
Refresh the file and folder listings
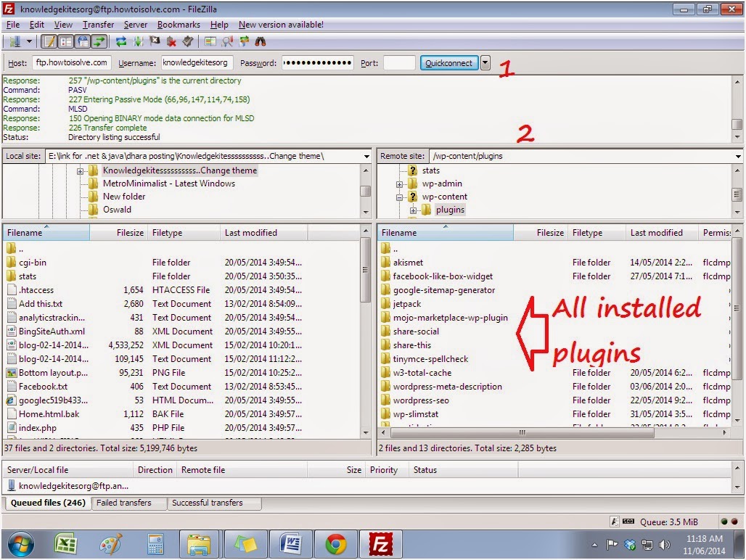[120, 40]
